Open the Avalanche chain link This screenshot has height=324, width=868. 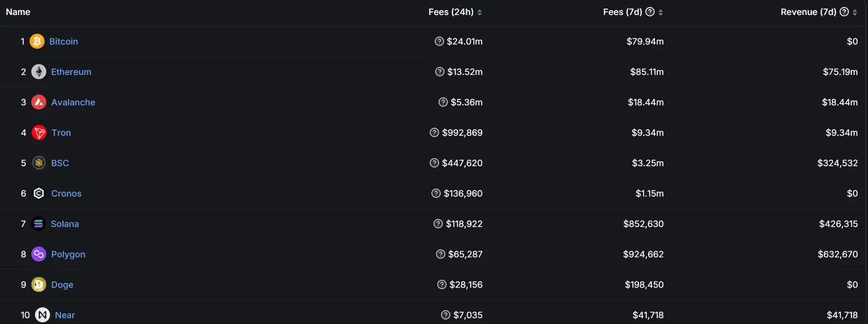pyautogui.click(x=73, y=102)
